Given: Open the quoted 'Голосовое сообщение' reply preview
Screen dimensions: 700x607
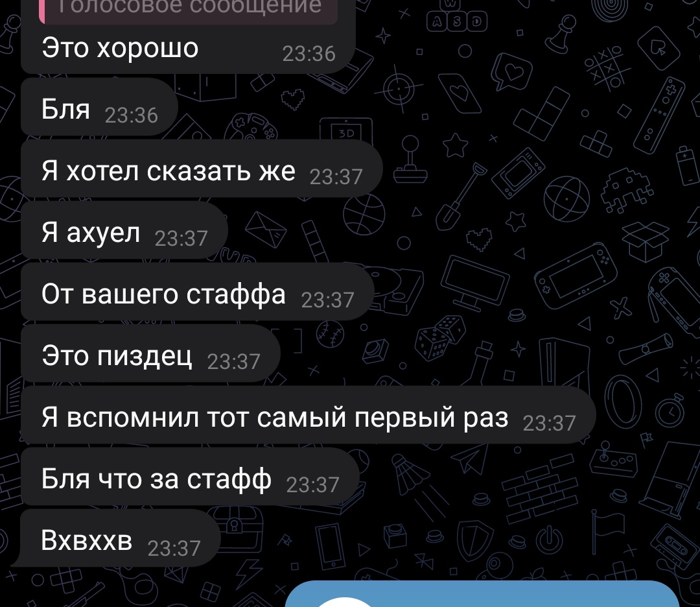Looking at the screenshot, I should (188, 10).
